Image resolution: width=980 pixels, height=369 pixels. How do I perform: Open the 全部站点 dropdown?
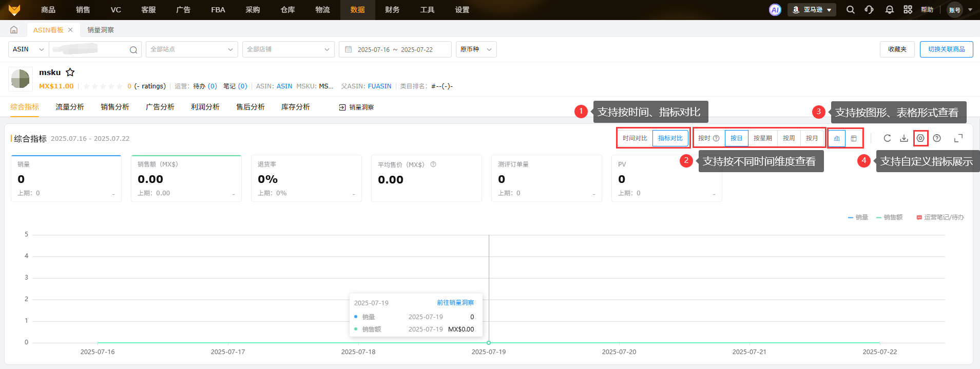pos(191,49)
